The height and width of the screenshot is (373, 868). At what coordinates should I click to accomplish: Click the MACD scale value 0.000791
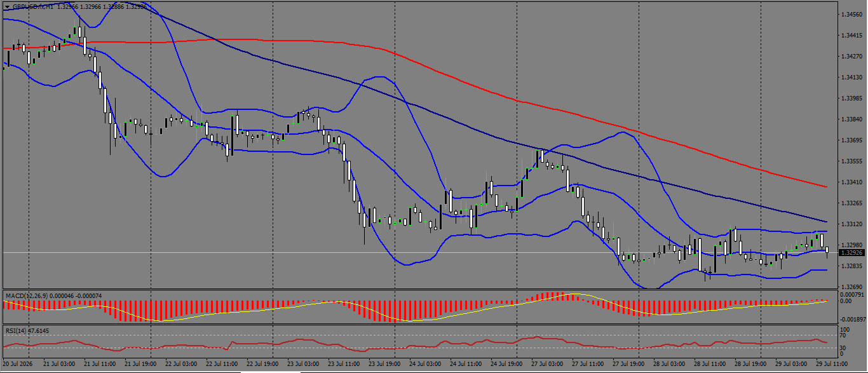[x=852, y=295]
